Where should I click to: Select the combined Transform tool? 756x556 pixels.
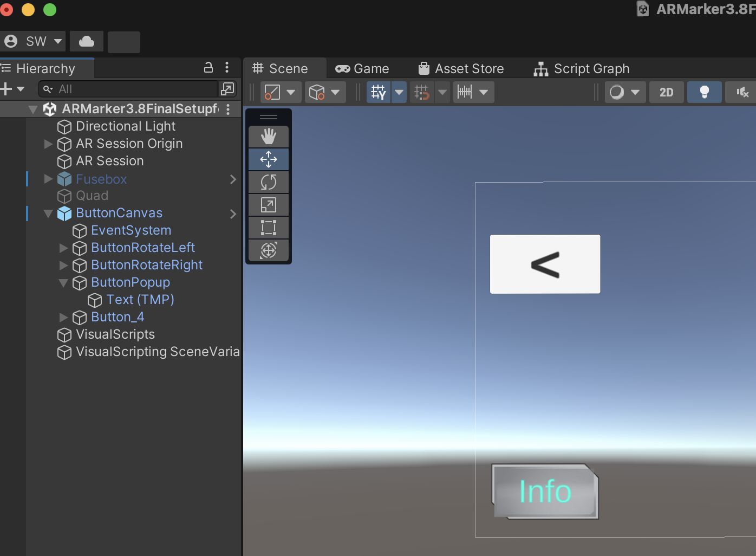(x=269, y=250)
